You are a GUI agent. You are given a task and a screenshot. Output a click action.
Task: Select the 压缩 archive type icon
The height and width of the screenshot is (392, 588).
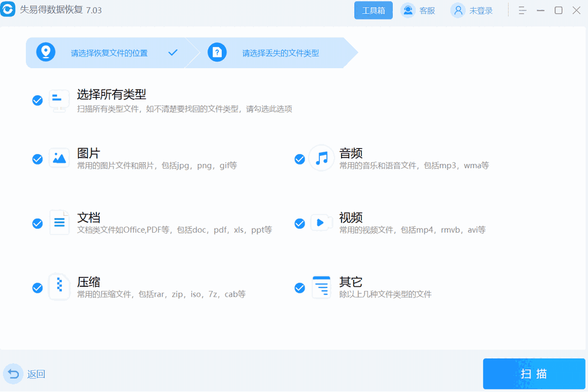tap(59, 287)
